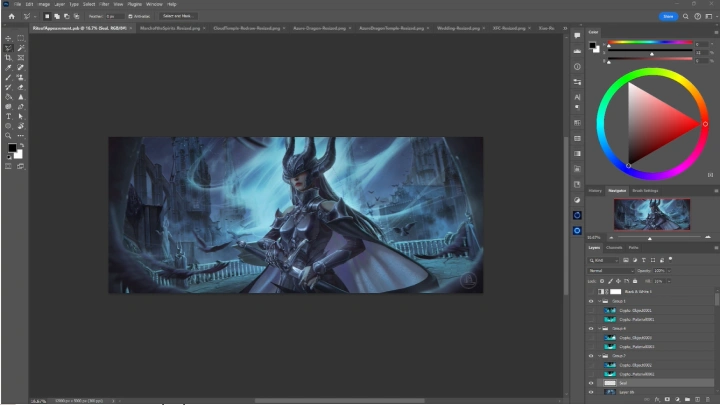Click the Navigator zoom slider

coord(659,237)
